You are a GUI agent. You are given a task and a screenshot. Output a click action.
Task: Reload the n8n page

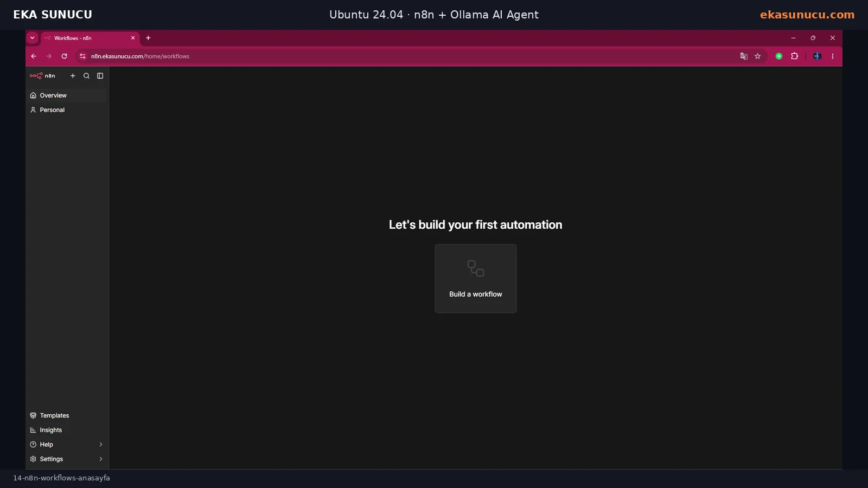[x=64, y=56]
